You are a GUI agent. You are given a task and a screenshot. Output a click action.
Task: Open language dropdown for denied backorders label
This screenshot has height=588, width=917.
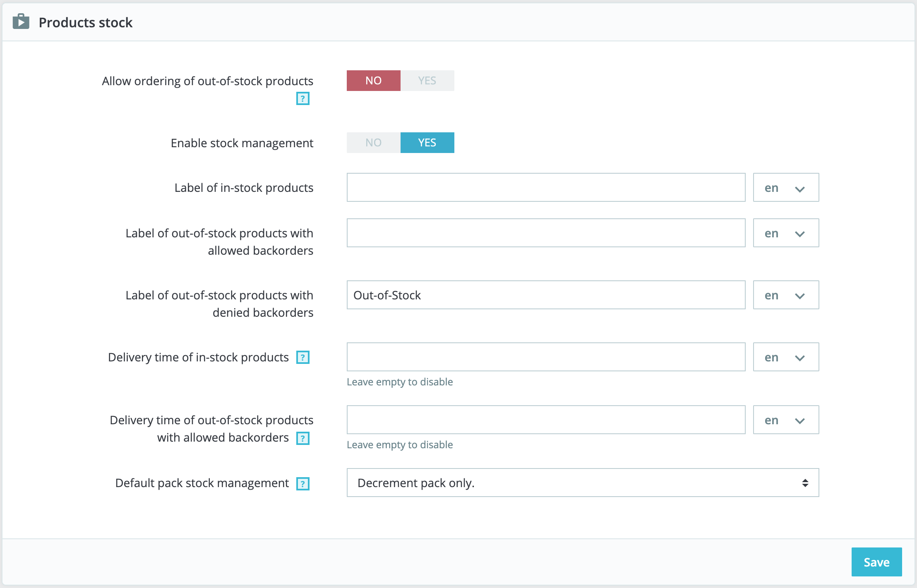click(x=786, y=295)
